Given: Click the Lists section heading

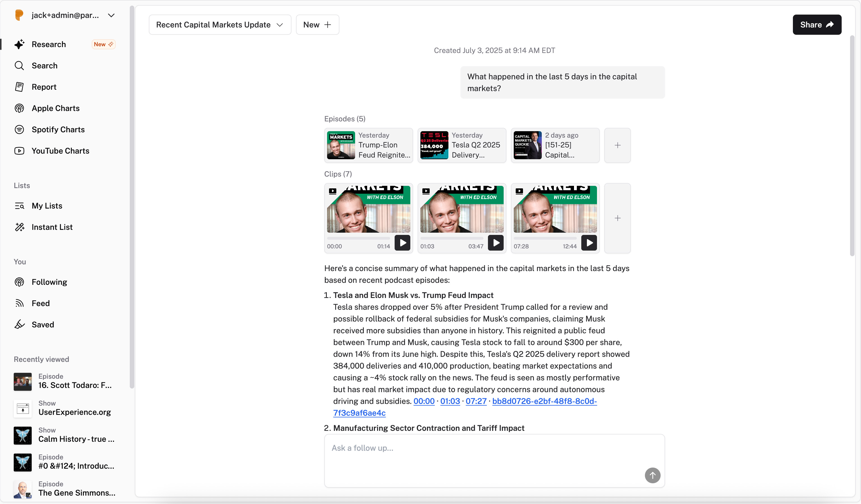Looking at the screenshot, I should pyautogui.click(x=22, y=185).
